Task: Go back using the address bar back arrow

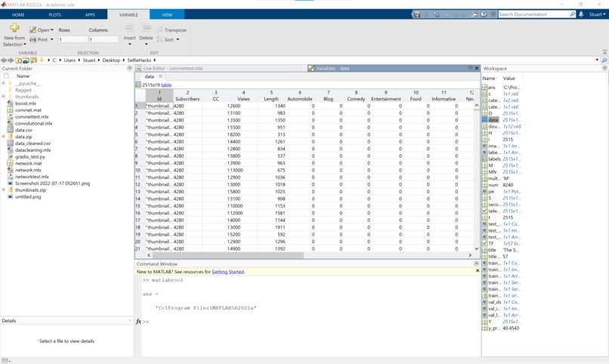Action: 4,60
